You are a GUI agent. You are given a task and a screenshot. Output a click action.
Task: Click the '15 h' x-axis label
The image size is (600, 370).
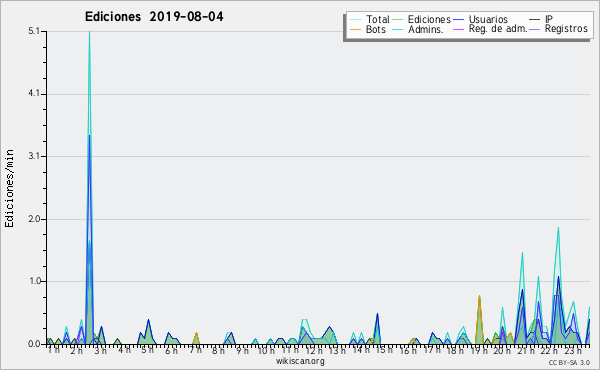[x=384, y=350]
